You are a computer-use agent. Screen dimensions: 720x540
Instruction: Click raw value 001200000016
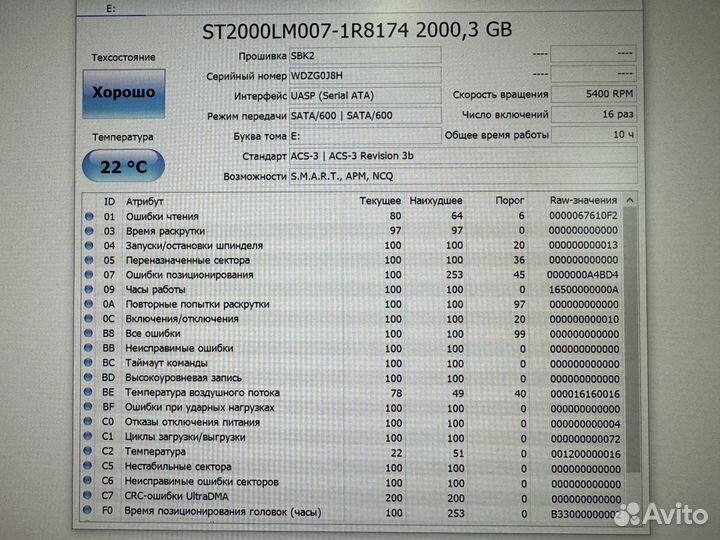pyautogui.click(x=585, y=454)
